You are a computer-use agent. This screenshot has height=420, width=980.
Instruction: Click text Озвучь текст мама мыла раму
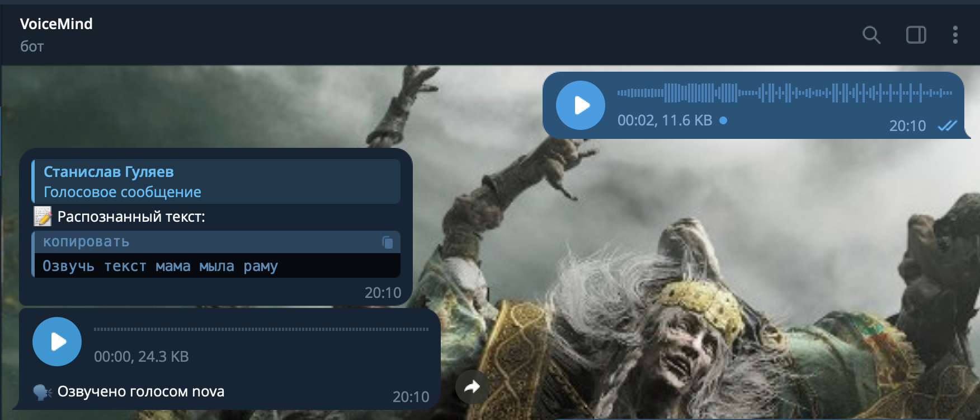(160, 266)
